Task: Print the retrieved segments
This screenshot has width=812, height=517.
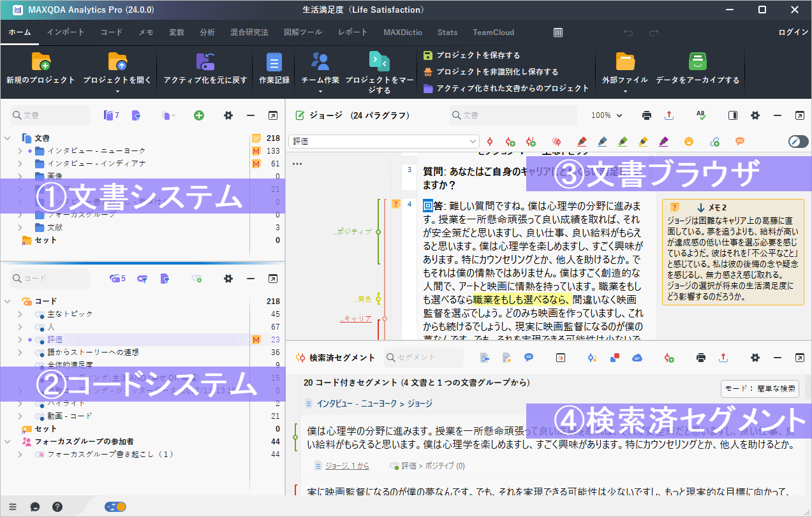Action: coord(701,358)
